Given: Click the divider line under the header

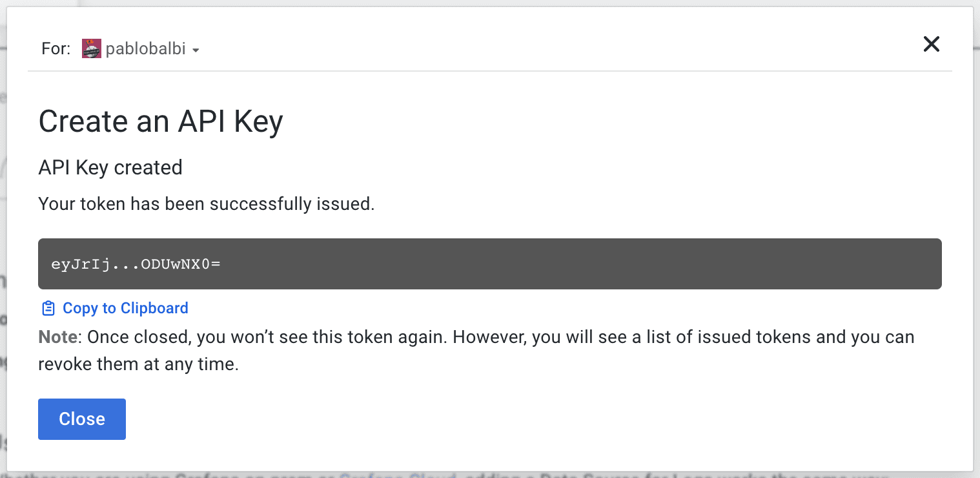Looking at the screenshot, I should (489, 70).
